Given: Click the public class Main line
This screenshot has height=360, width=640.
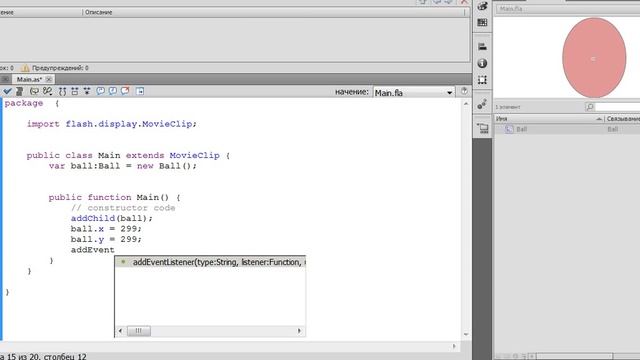Looking at the screenshot, I should [x=128, y=155].
